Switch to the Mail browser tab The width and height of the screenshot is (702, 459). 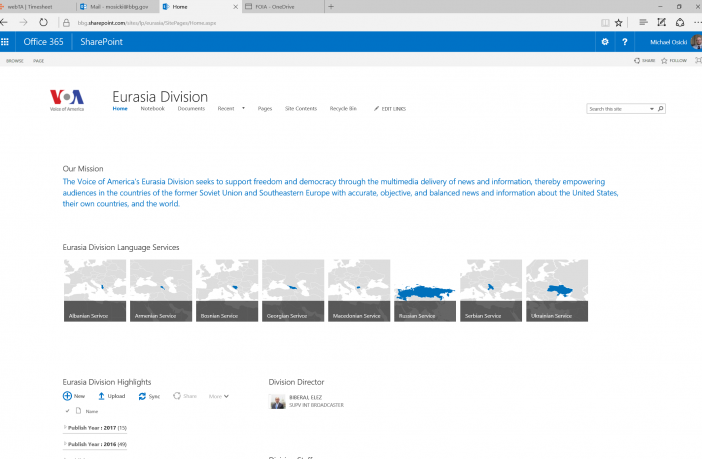click(x=119, y=7)
